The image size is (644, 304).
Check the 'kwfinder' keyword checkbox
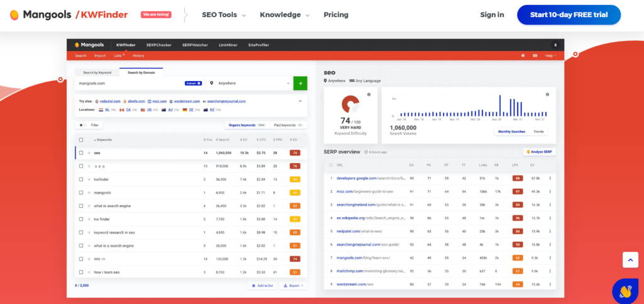click(x=81, y=179)
